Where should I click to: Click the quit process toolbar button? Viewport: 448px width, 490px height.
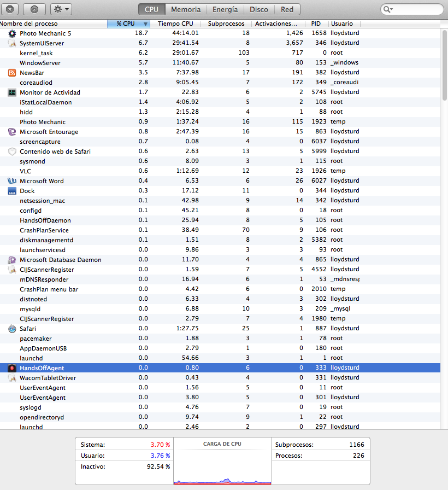point(10,9)
